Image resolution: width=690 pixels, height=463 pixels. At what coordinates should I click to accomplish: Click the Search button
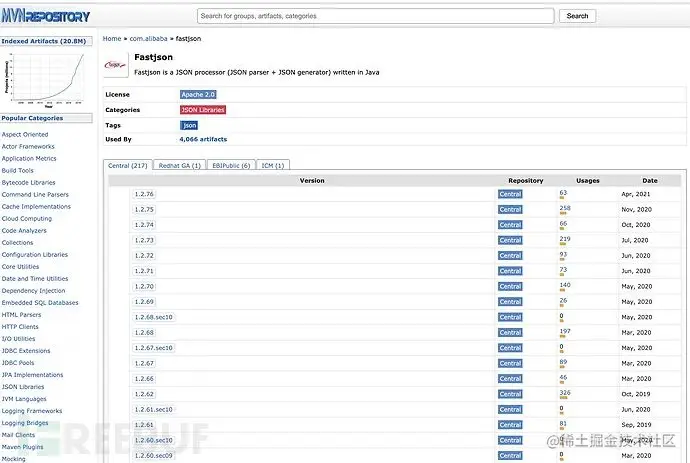pyautogui.click(x=577, y=16)
